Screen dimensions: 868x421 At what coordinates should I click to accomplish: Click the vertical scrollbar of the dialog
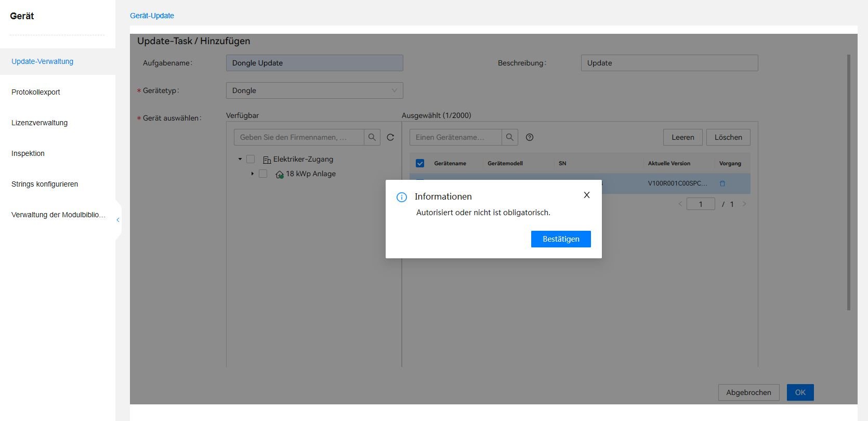tap(849, 182)
